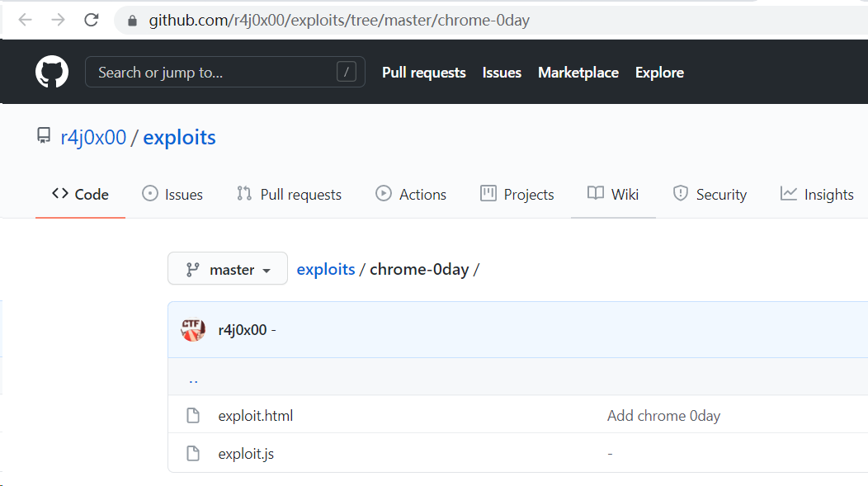Open the "-" commit message for exploit.js
The width and height of the screenshot is (868, 486).
[x=610, y=454]
